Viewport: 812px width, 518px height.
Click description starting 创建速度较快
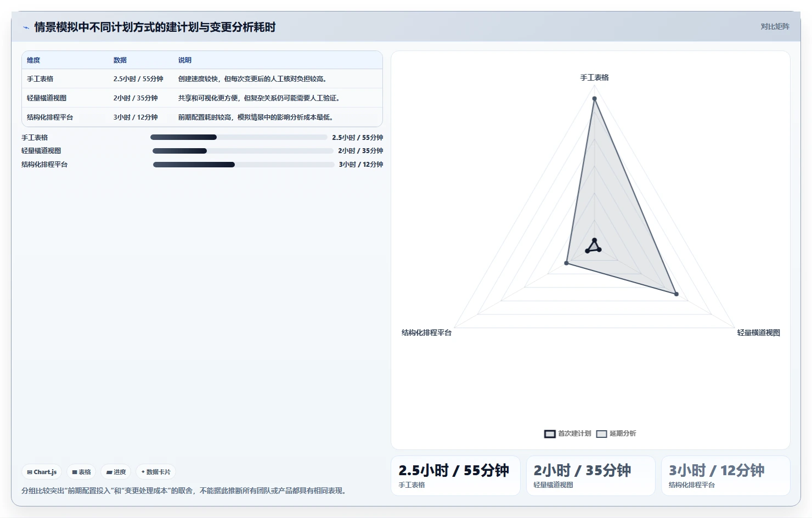[252, 79]
